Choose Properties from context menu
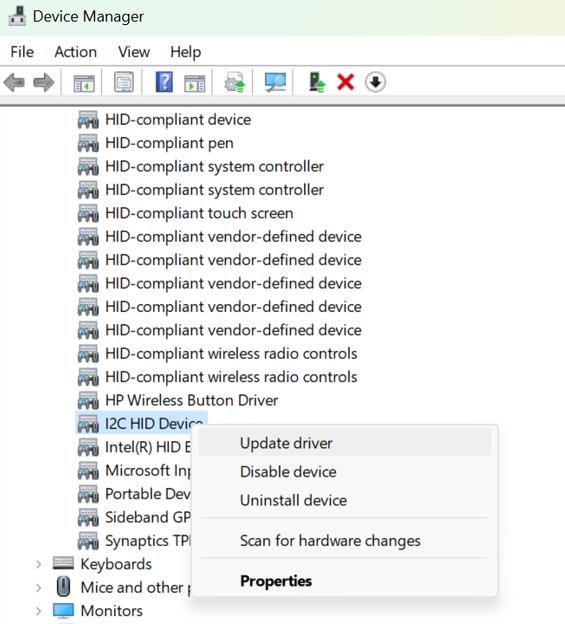The width and height of the screenshot is (565, 624). coord(345,581)
